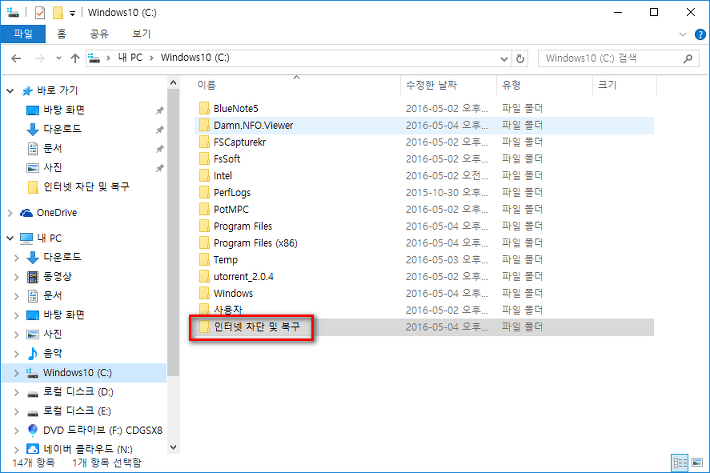
Task: Select the Windows folder icon
Action: (204, 293)
